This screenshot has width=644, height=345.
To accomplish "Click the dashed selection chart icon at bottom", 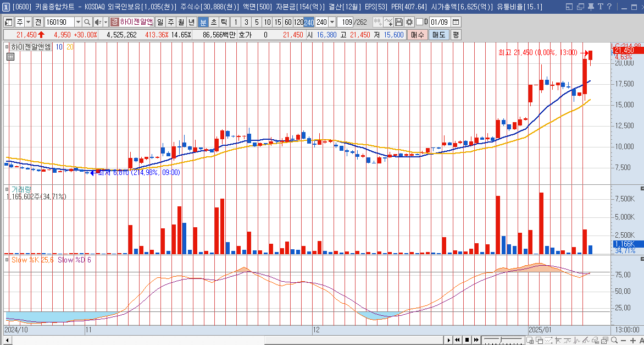I will [x=549, y=340].
